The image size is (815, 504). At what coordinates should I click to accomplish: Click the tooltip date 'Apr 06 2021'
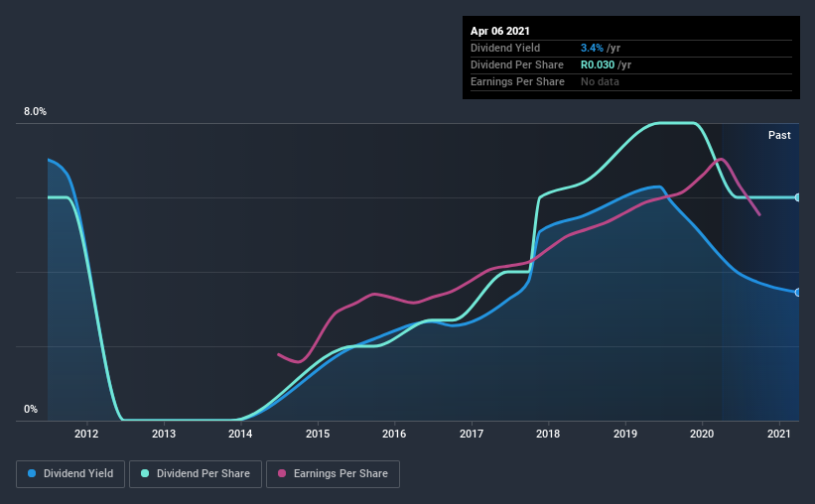[500, 31]
